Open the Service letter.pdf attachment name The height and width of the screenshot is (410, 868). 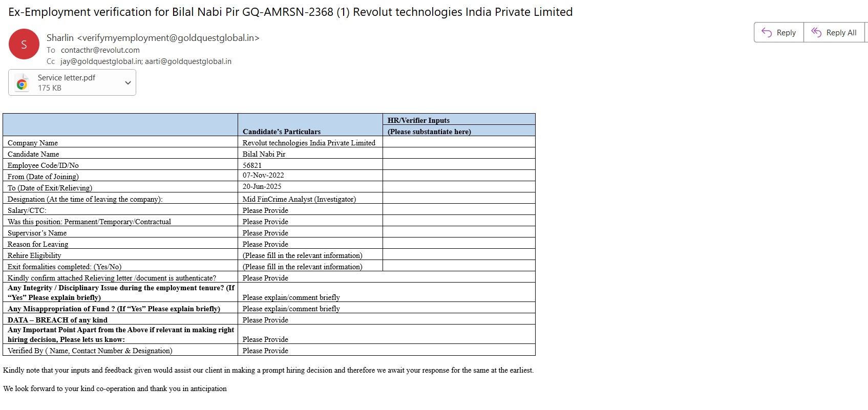67,78
